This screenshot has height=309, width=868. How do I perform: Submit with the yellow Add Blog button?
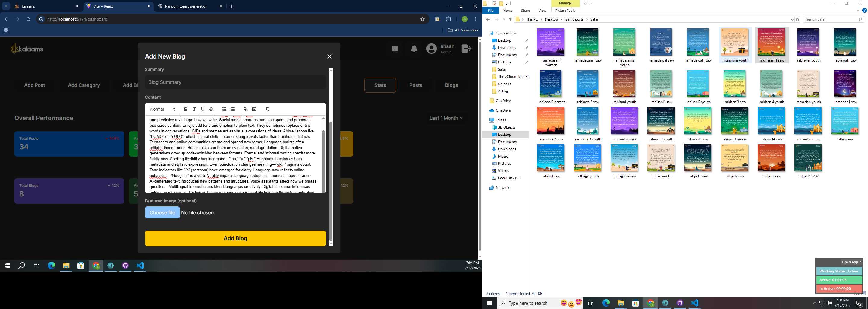tap(235, 238)
